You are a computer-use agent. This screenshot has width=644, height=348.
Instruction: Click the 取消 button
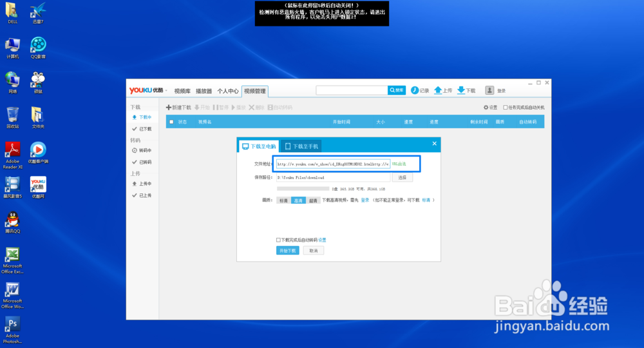314,251
